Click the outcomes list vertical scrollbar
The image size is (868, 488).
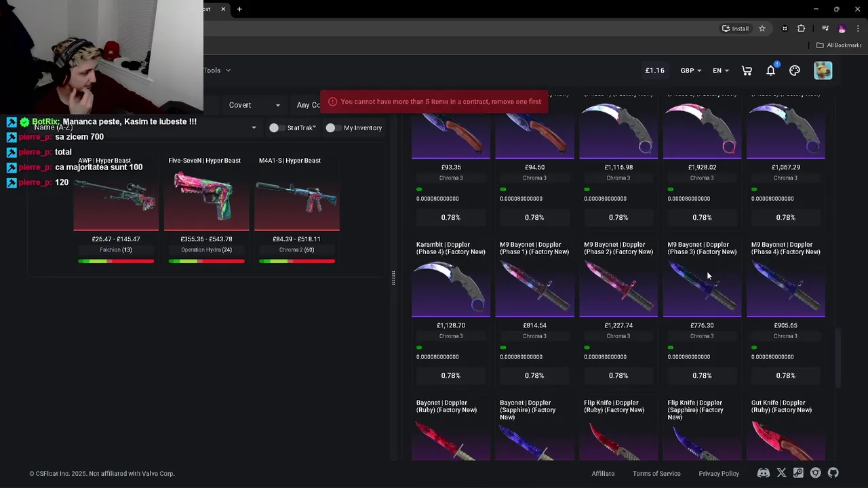(839, 358)
